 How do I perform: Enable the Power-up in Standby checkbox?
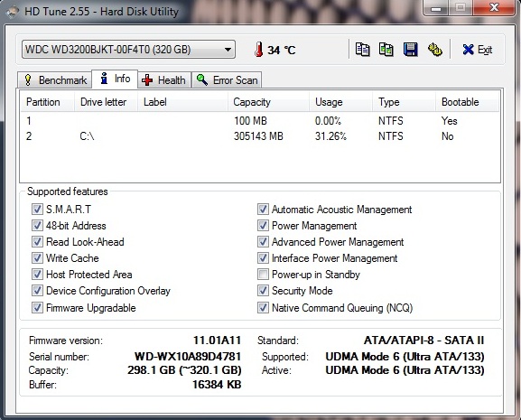263,275
